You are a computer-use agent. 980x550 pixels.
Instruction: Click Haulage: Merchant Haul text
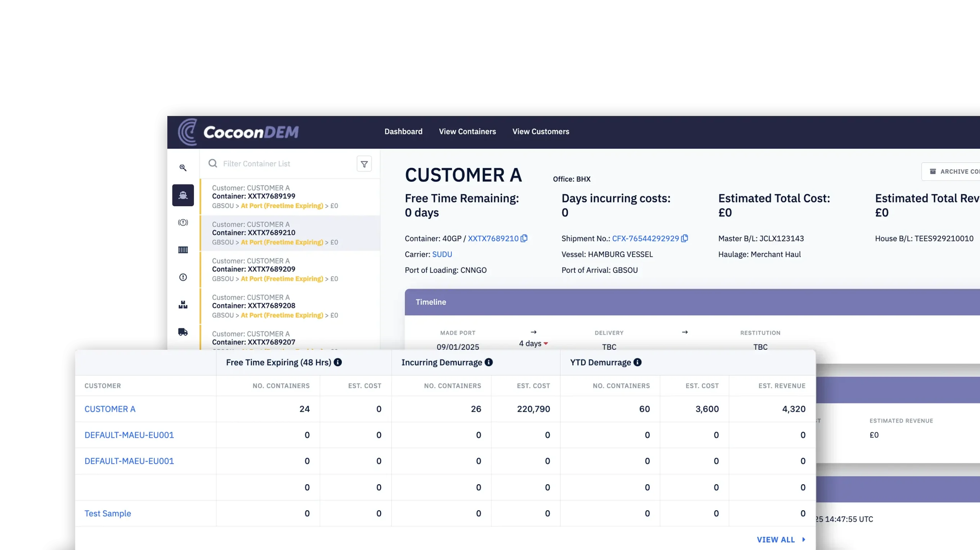[x=759, y=254]
